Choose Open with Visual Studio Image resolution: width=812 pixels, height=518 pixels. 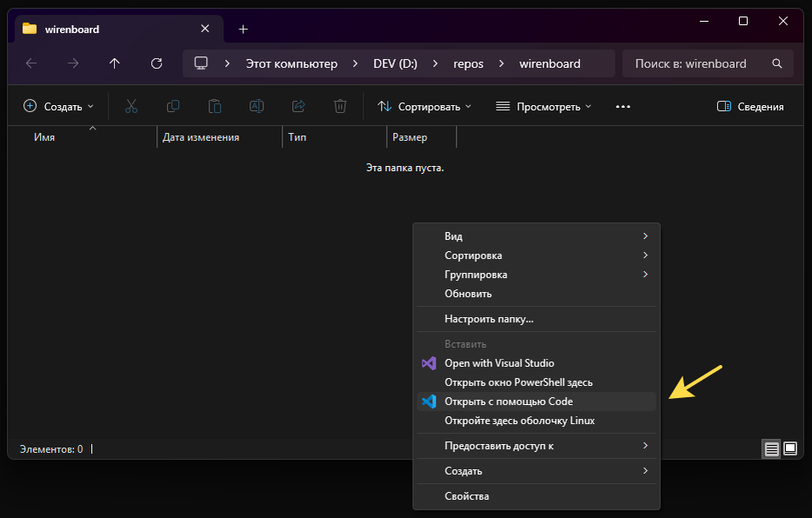536,363
